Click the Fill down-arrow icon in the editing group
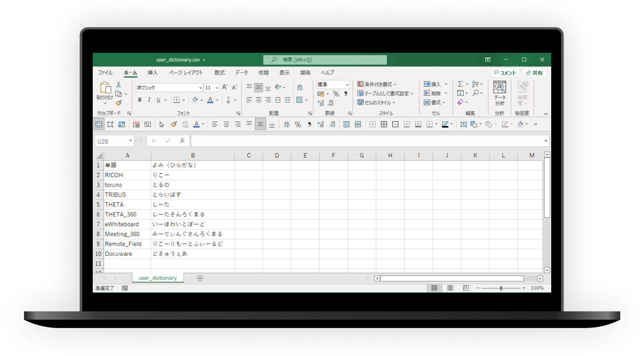 click(460, 93)
